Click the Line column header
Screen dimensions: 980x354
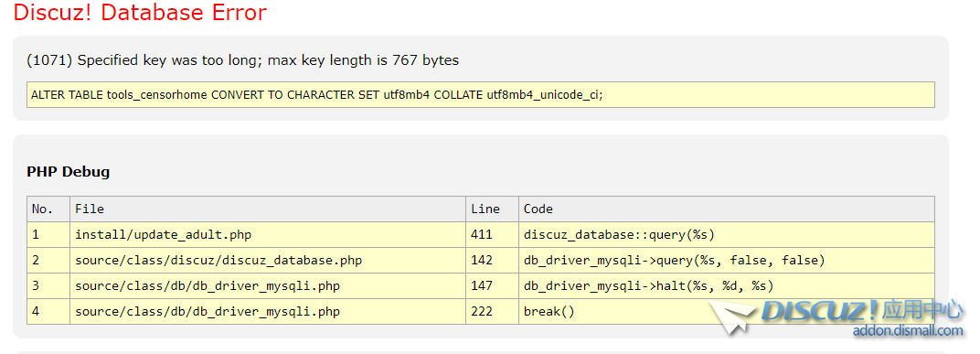pos(492,209)
